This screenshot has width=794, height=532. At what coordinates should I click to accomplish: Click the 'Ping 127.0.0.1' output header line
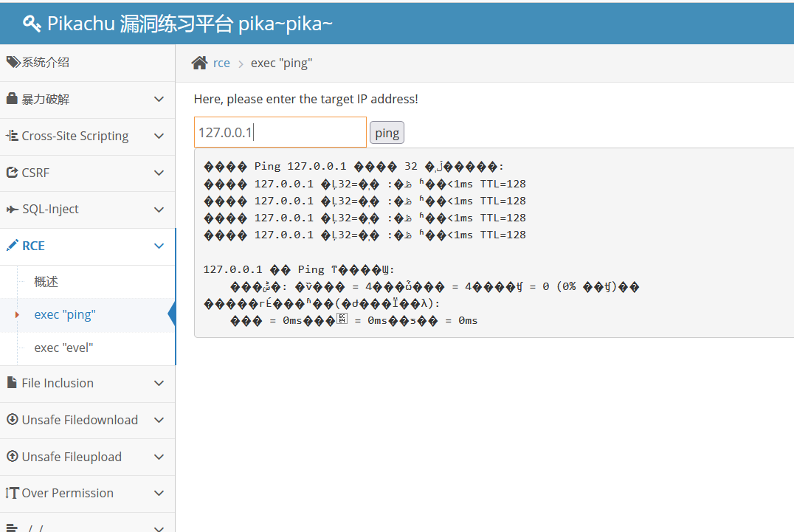click(x=353, y=167)
